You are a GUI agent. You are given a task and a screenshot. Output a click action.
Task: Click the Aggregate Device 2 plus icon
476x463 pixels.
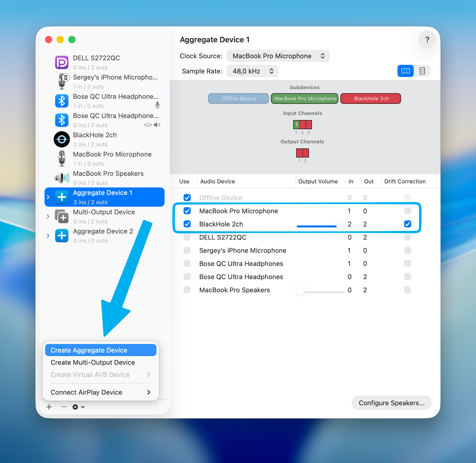[x=62, y=236]
